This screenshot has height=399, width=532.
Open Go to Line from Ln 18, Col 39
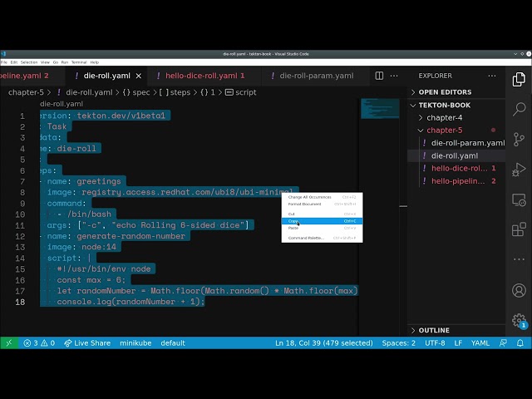[x=323, y=343]
